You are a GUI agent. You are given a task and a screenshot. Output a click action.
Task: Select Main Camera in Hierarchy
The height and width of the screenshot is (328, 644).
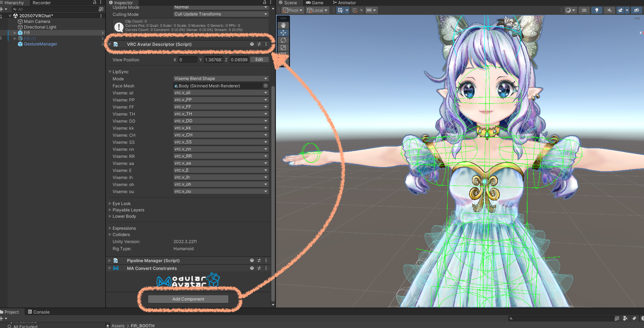coord(37,21)
